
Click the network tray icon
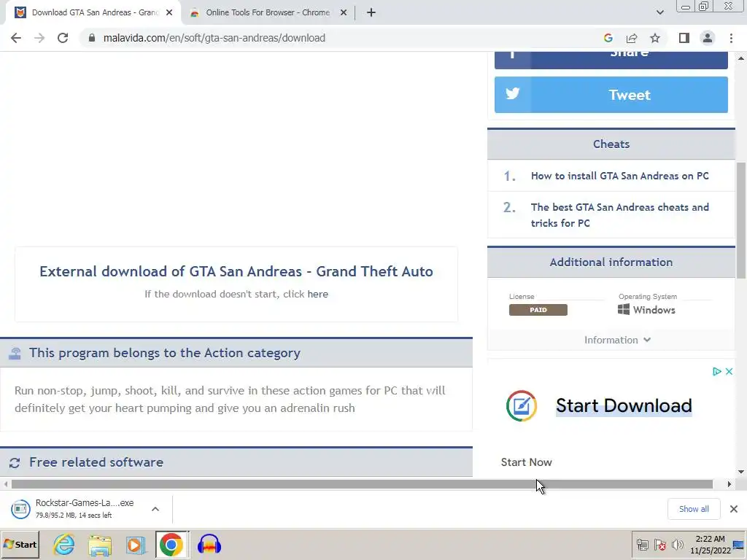(x=642, y=545)
